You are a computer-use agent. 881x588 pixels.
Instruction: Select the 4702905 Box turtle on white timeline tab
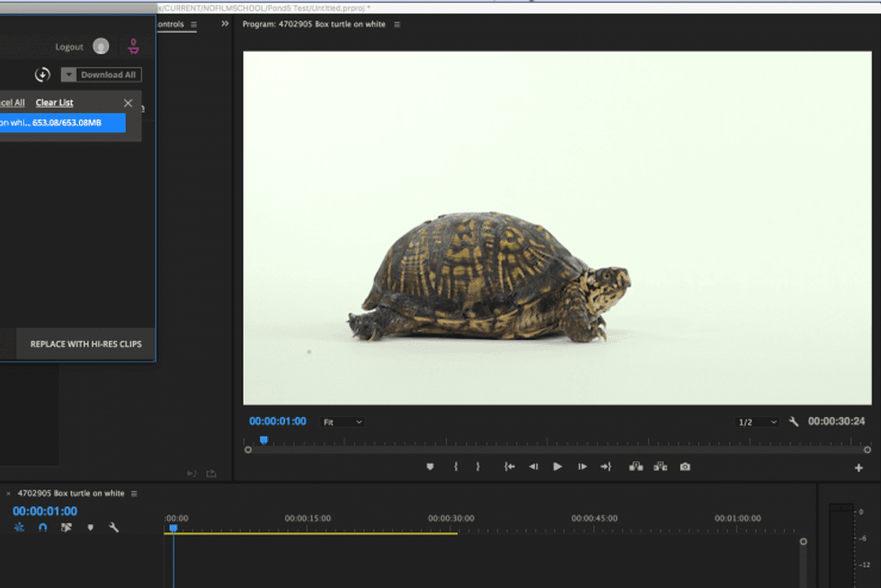(x=71, y=493)
